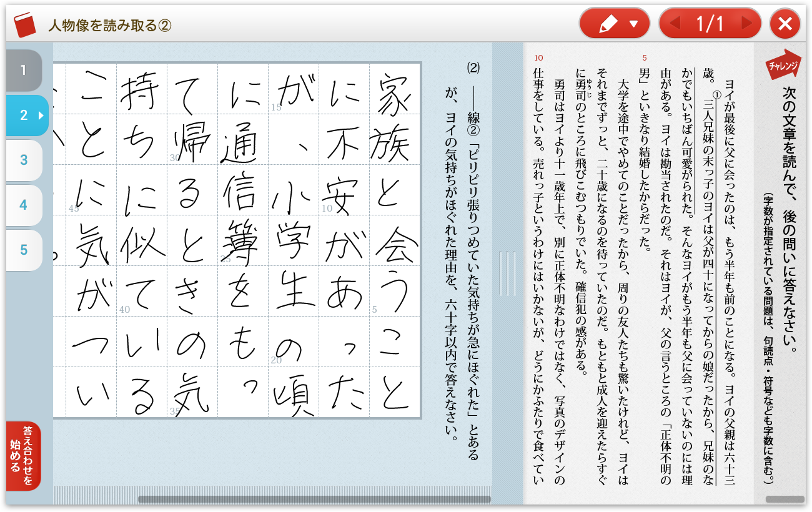Click the handwritten 学 answer cell
812x512 pixels.
[x=294, y=240]
